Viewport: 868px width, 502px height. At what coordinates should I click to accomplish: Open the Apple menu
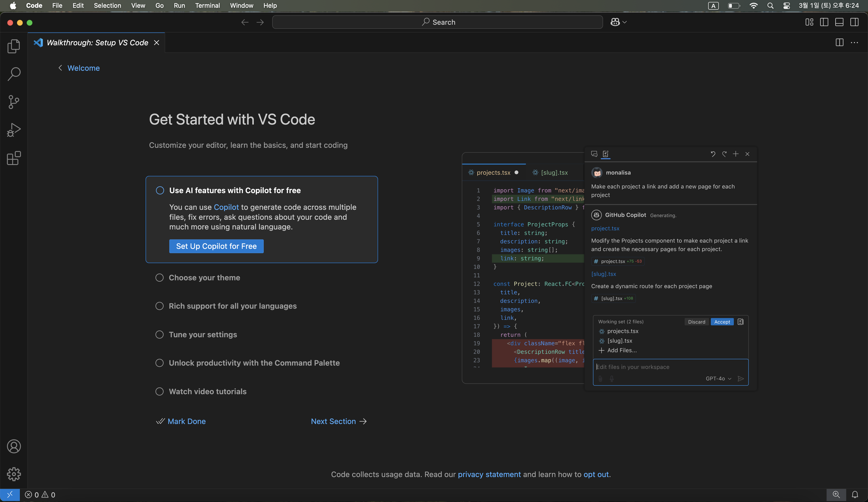coord(13,6)
